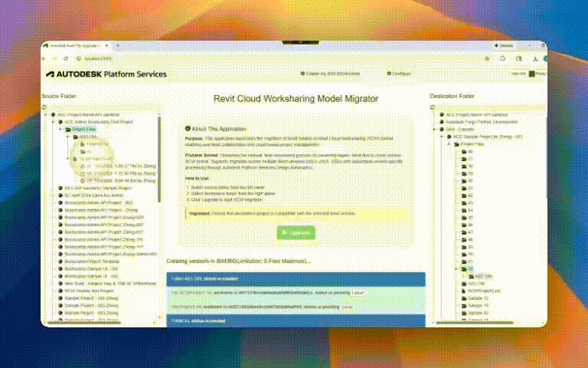Collapse the source Project Files folder
The width and height of the screenshot is (588, 368).
60,130
